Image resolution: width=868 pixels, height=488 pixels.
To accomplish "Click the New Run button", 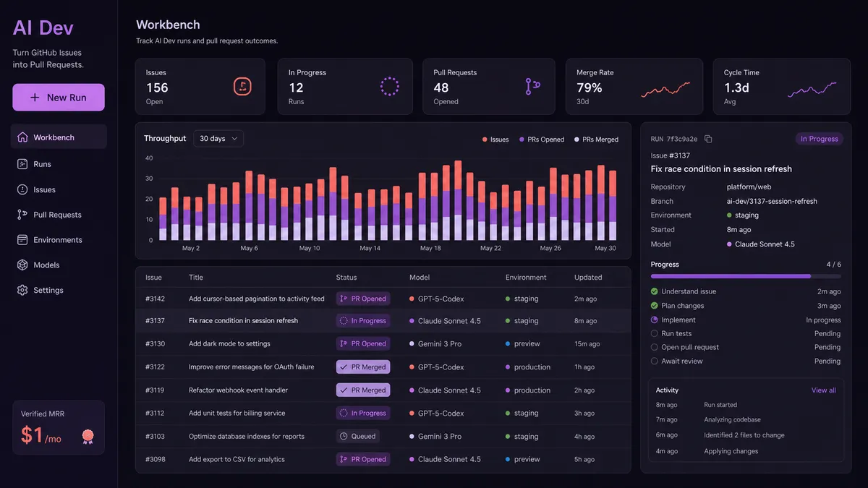I will click(x=59, y=98).
